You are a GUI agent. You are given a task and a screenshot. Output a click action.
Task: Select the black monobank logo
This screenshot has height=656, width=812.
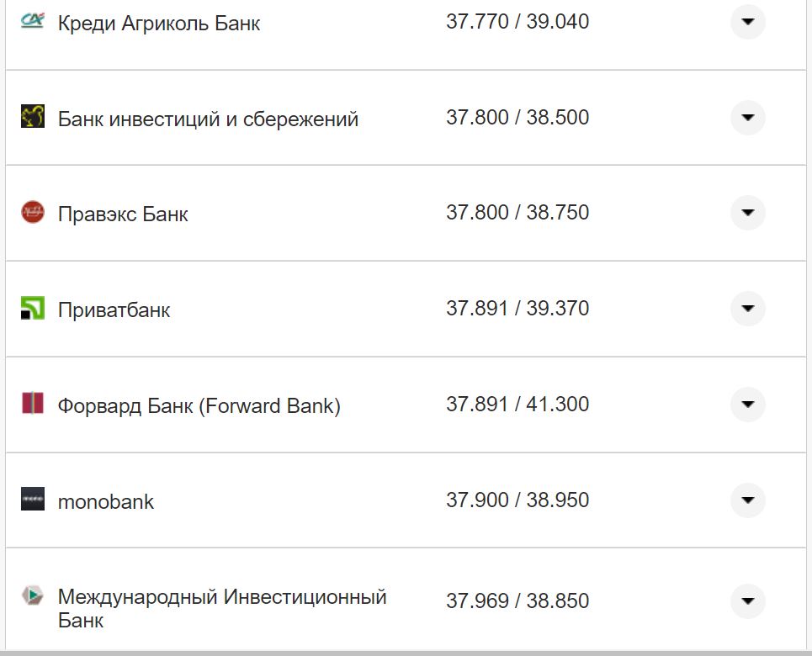tap(32, 500)
